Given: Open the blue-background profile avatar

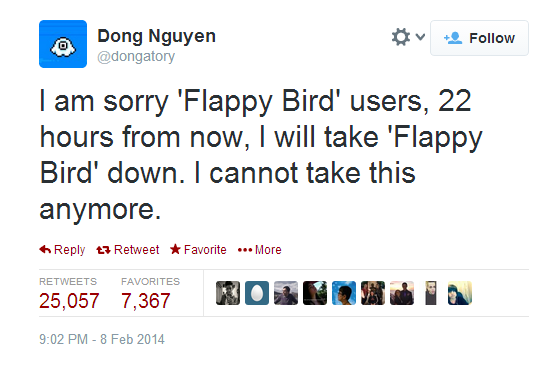Looking at the screenshot, I should [344, 293].
